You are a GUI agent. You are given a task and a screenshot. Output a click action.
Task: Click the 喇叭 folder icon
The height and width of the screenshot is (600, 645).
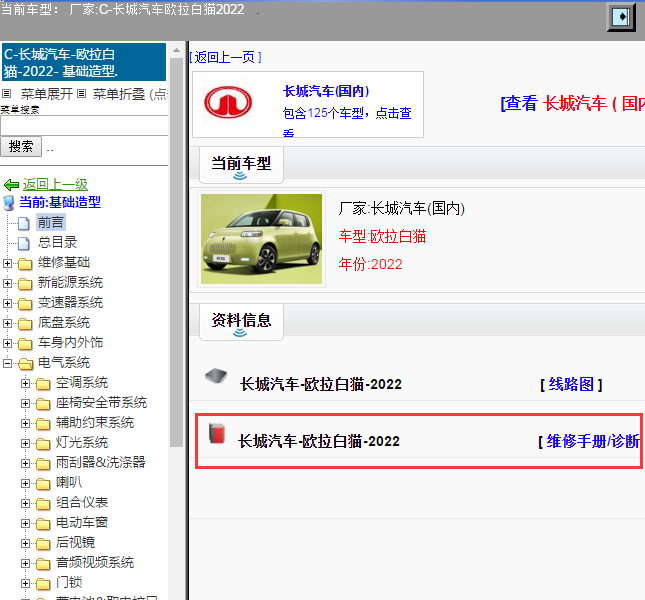43,484
